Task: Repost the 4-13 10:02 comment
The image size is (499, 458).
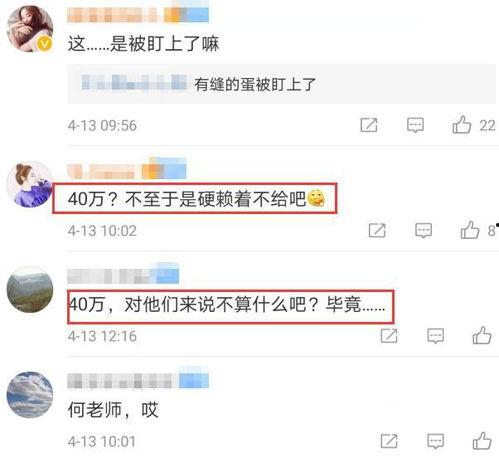Action: point(377,230)
